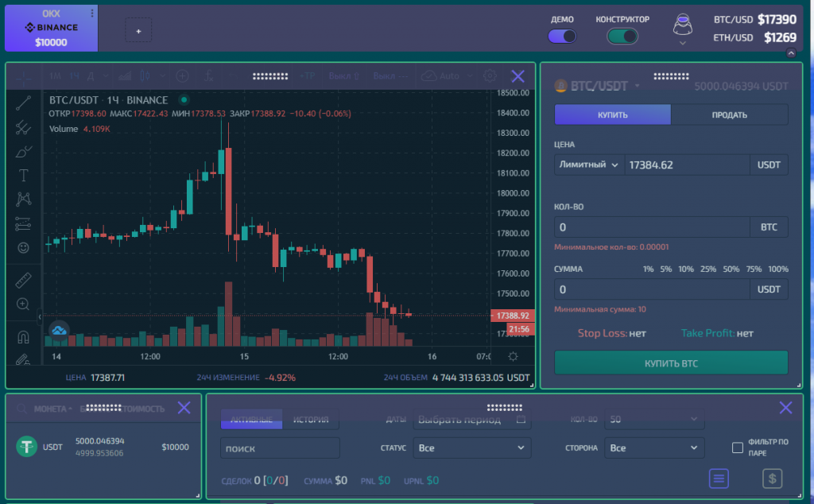This screenshot has height=504, width=814.
Task: Open calendar in date period field
Action: [x=521, y=420]
